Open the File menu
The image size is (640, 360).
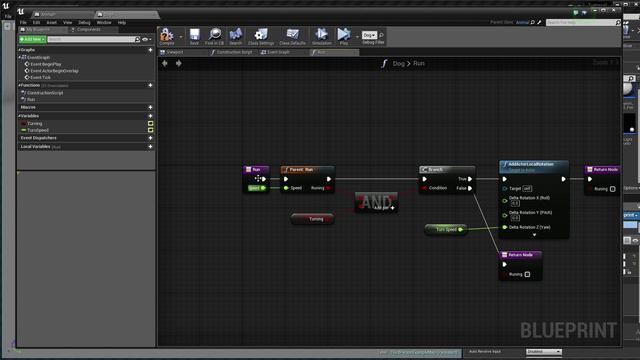point(23,22)
